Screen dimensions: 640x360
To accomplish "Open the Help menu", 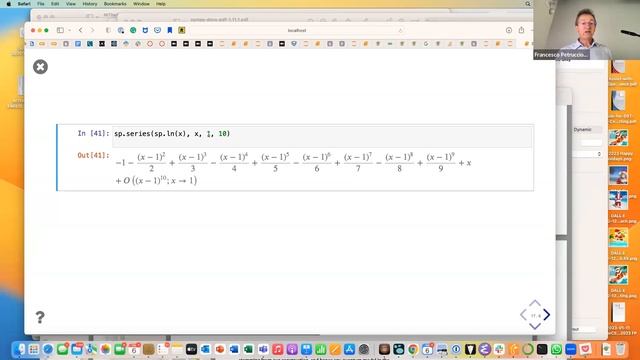I will coord(161,4).
